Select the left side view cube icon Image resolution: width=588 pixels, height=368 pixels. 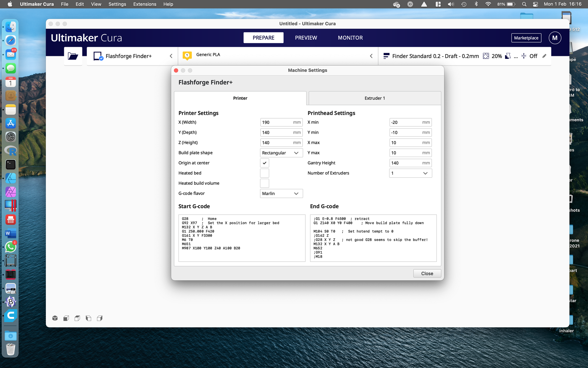tap(88, 318)
